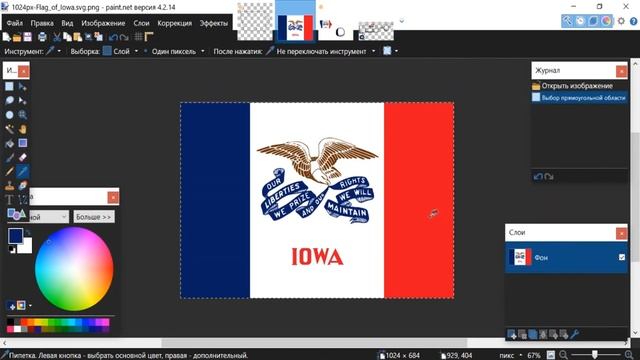
Task: Click the zoom out magnifier in status bar
Action: pos(564,355)
